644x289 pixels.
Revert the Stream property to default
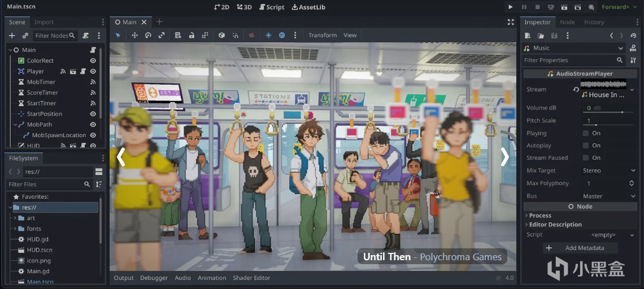click(x=576, y=90)
